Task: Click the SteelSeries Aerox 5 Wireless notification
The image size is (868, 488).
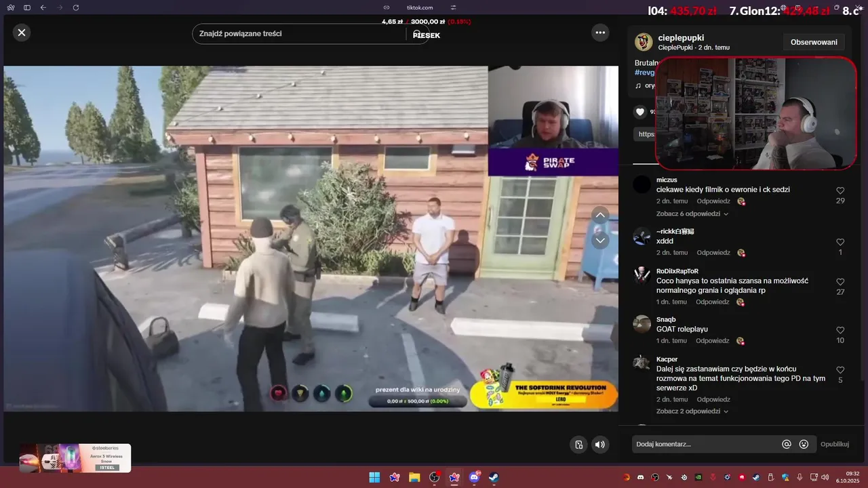Action: [75, 458]
